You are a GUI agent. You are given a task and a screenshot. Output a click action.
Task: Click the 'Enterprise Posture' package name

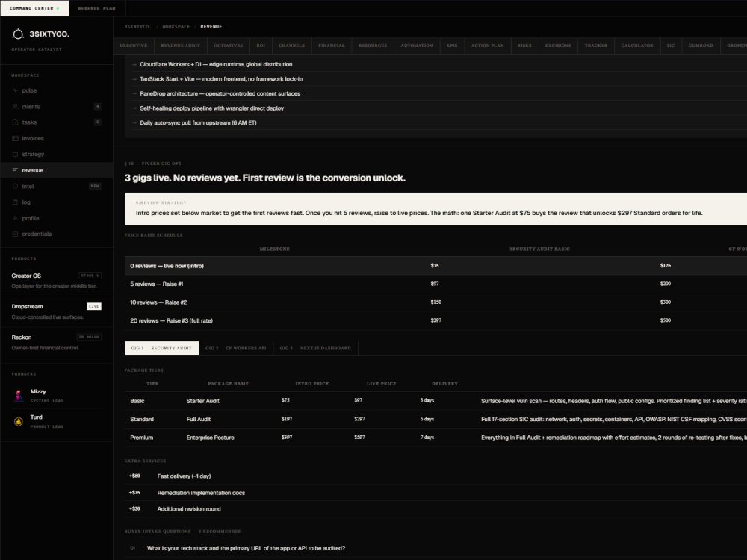coord(210,438)
